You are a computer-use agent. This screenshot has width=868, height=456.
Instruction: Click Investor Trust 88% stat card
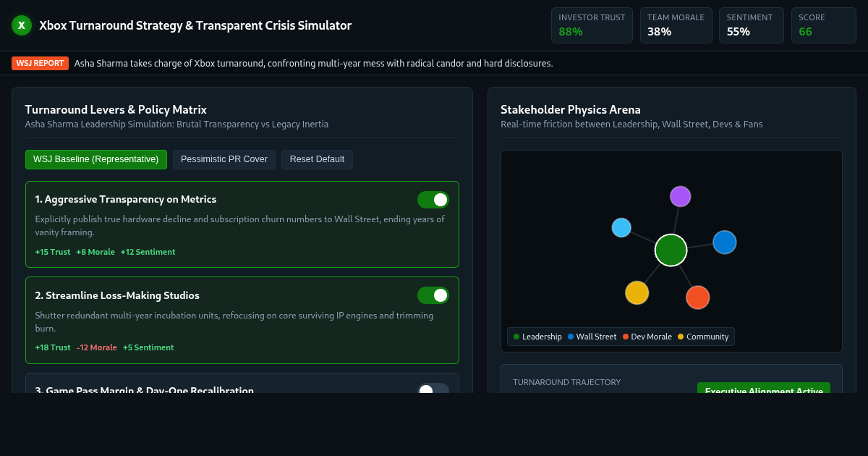pyautogui.click(x=592, y=25)
